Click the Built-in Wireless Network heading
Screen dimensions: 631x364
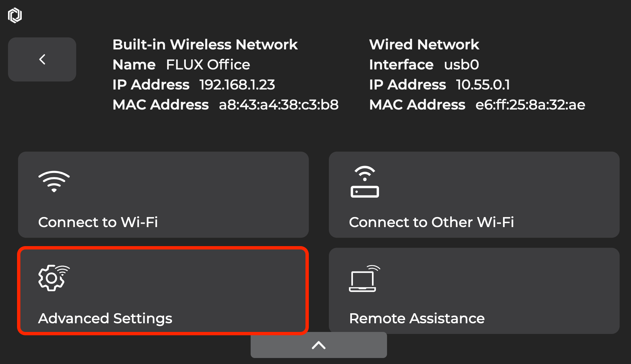[205, 44]
